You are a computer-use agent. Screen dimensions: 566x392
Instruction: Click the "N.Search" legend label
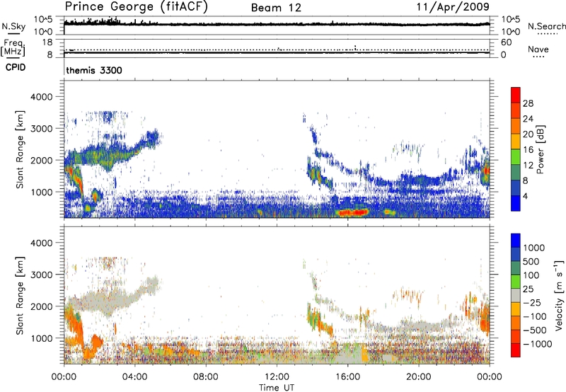click(x=546, y=26)
